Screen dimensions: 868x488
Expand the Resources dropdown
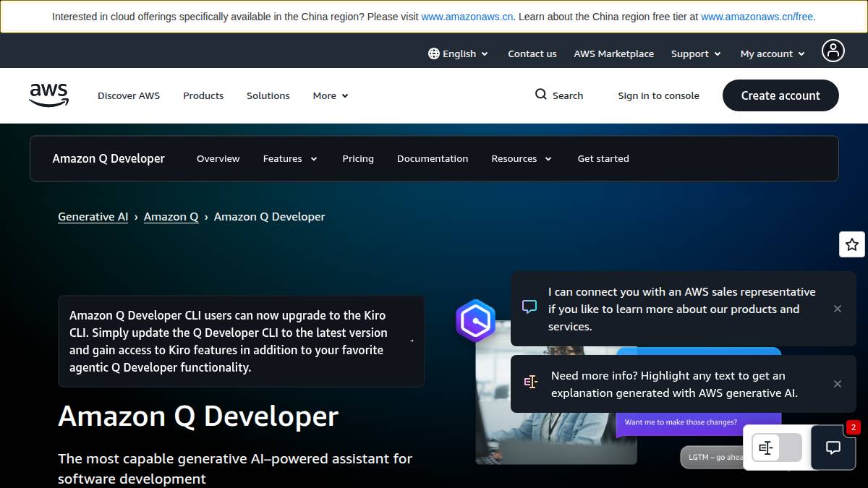[521, 158]
